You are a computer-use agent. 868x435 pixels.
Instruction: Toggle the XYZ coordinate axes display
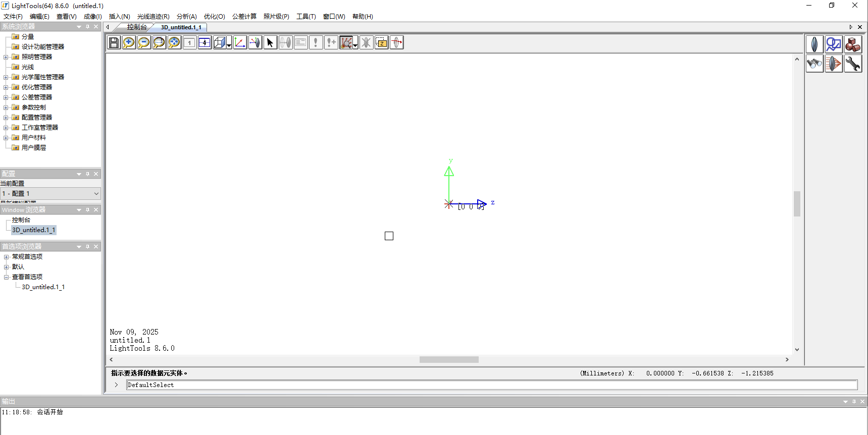pyautogui.click(x=240, y=43)
